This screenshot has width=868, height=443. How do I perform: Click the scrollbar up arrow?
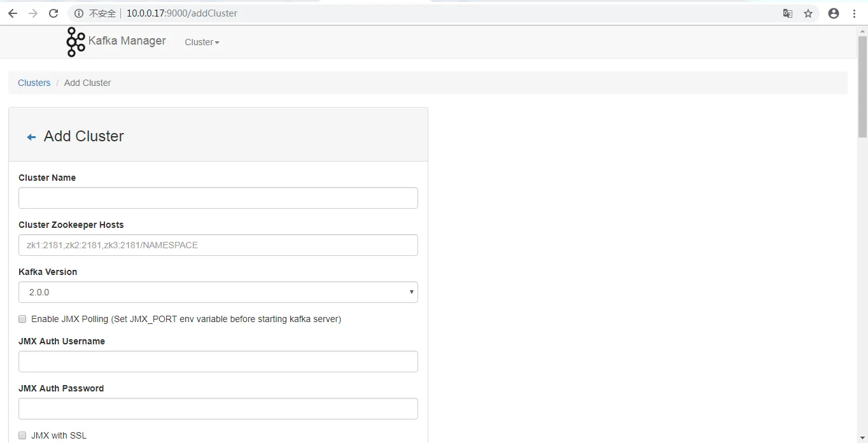click(862, 31)
